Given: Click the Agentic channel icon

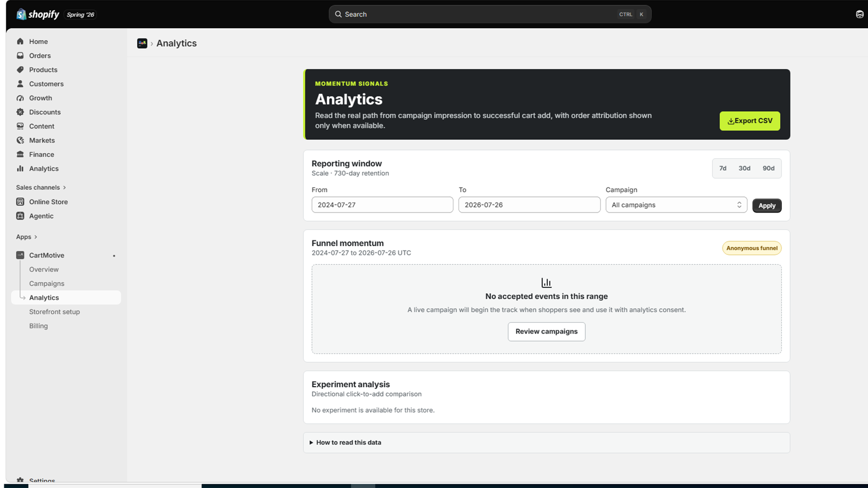Looking at the screenshot, I should click(20, 216).
